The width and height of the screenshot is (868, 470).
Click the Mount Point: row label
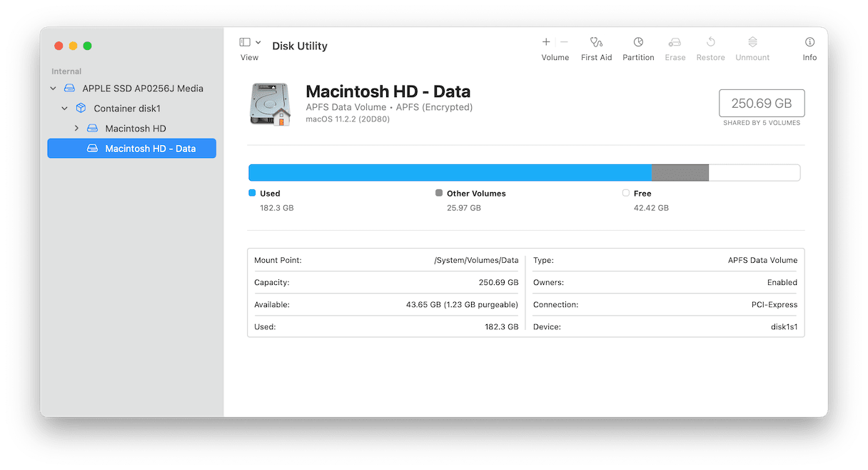click(x=278, y=261)
